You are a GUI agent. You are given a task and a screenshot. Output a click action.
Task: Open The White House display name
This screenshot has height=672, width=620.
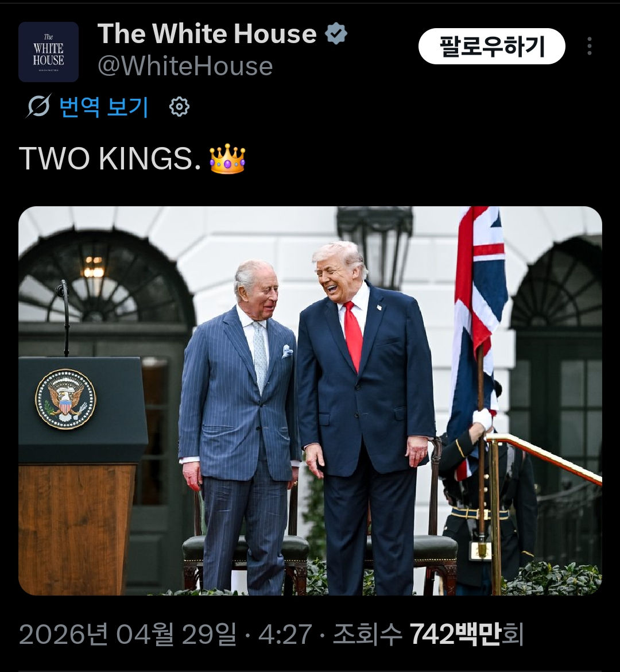(207, 33)
